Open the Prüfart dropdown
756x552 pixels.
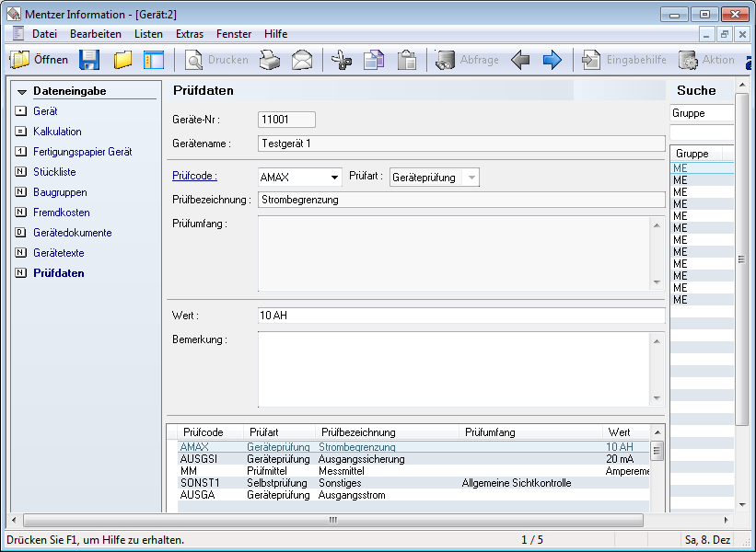point(471,178)
